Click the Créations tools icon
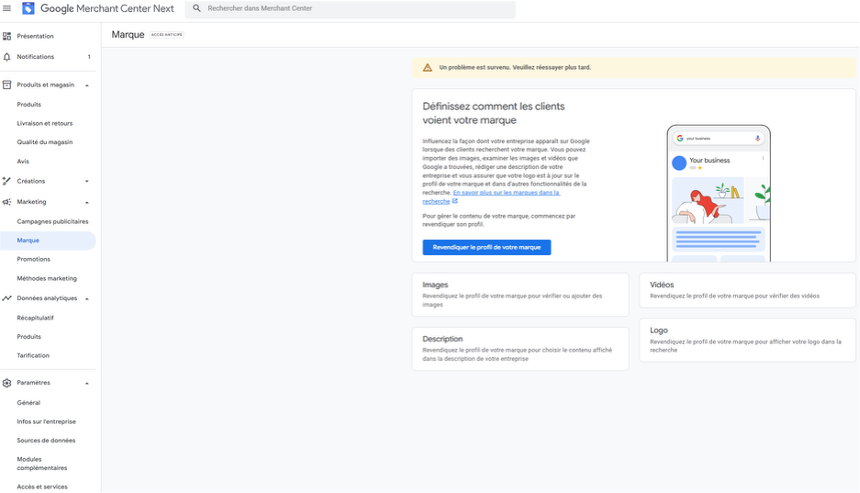 point(7,181)
